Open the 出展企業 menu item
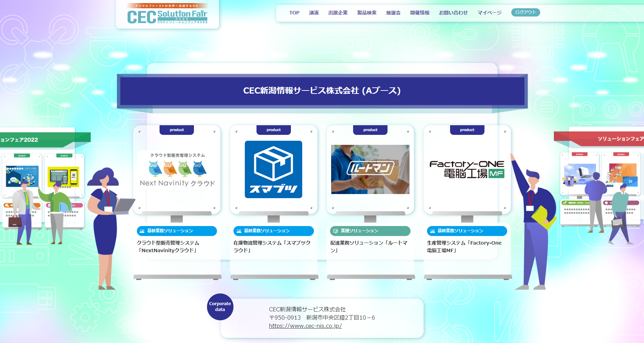Screen dimensions: 644x343 pyautogui.click(x=338, y=13)
